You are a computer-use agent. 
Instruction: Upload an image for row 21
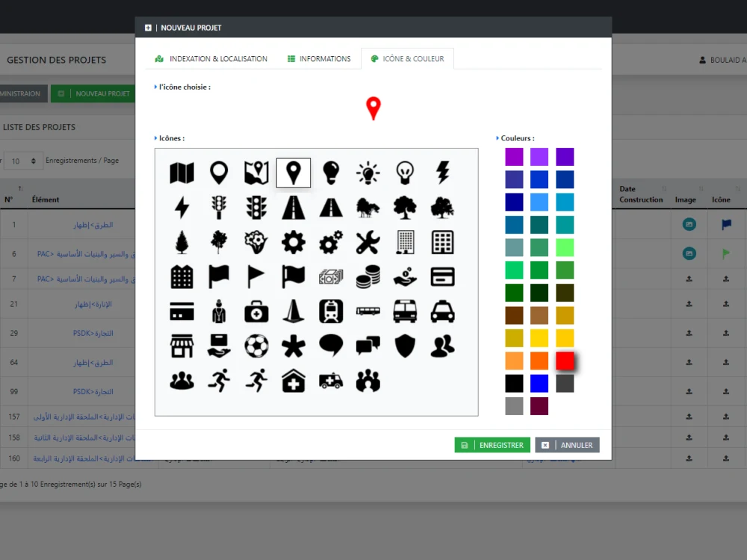tap(689, 303)
